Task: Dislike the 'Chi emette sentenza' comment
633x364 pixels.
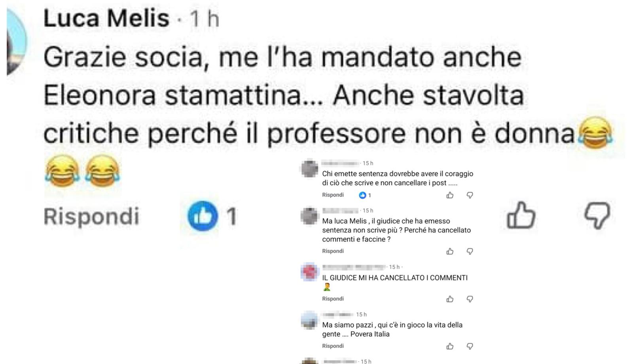Action: point(470,195)
